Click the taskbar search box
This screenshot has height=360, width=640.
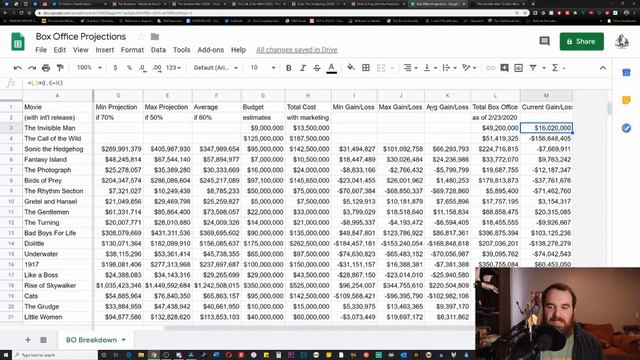[55, 355]
